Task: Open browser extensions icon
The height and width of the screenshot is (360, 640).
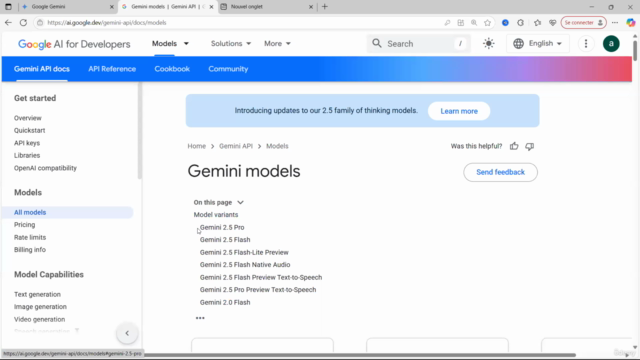Action: coord(520,23)
